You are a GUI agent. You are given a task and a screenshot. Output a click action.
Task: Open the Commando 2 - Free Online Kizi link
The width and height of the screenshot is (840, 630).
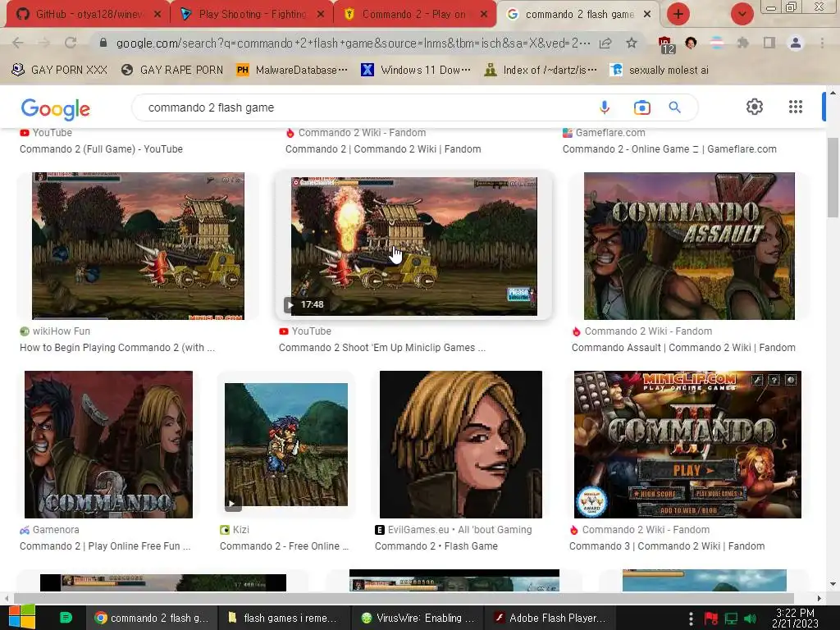pos(284,546)
